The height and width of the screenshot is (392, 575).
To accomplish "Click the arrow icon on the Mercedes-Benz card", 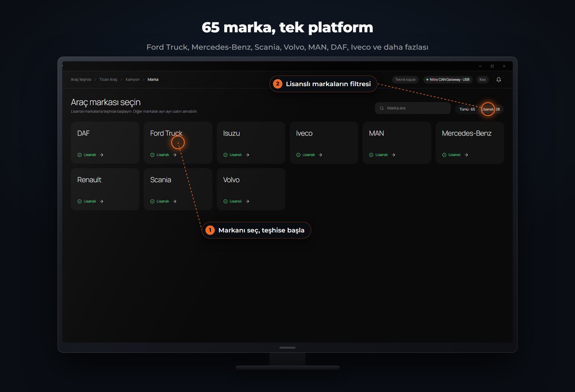I will pos(466,155).
